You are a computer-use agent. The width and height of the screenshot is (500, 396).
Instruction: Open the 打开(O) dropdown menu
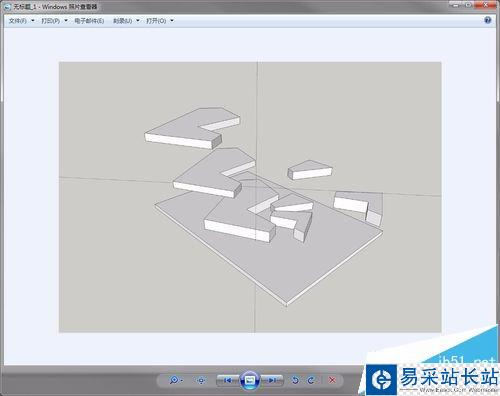160,21
